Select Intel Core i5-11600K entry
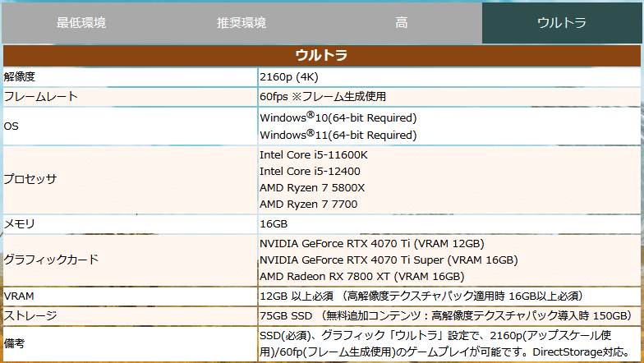The width and height of the screenshot is (644, 363). [314, 154]
